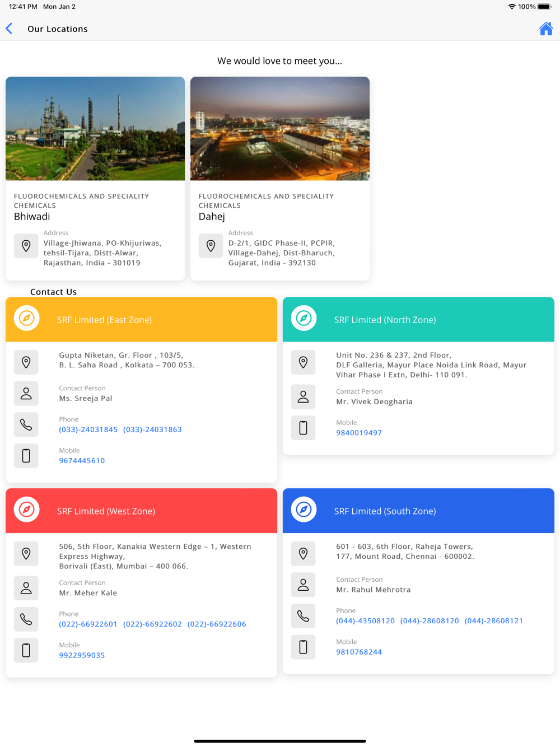Tap the person icon beside Ms. Sreeja Pal
The width and height of the screenshot is (560, 747).
tap(26, 394)
